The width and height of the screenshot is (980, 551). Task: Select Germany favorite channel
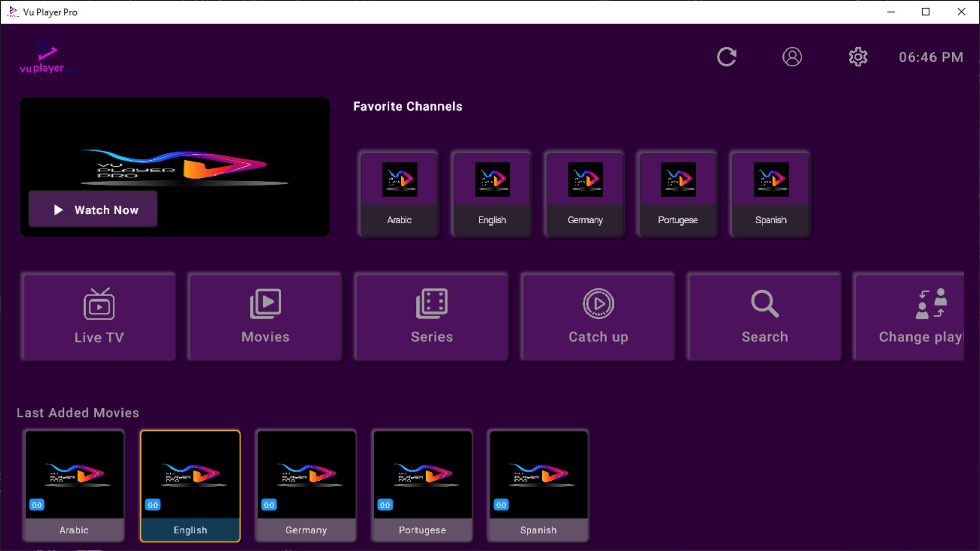point(585,194)
